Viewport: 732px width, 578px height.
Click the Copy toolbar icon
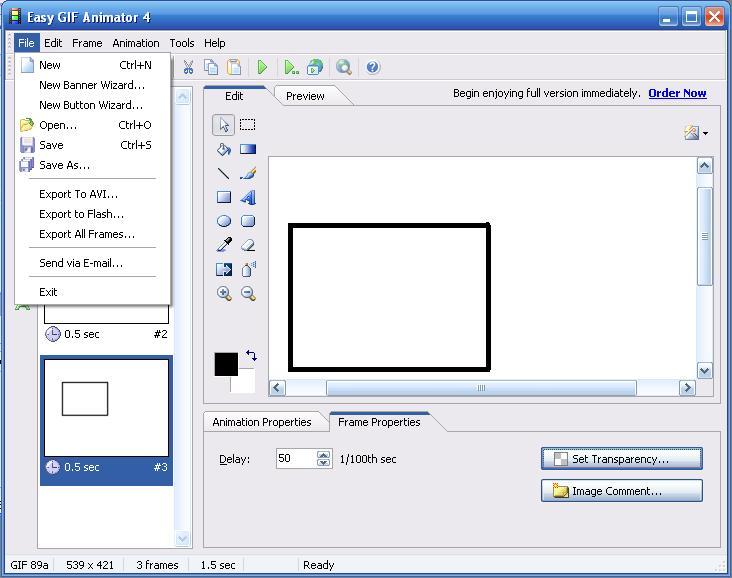tap(211, 67)
